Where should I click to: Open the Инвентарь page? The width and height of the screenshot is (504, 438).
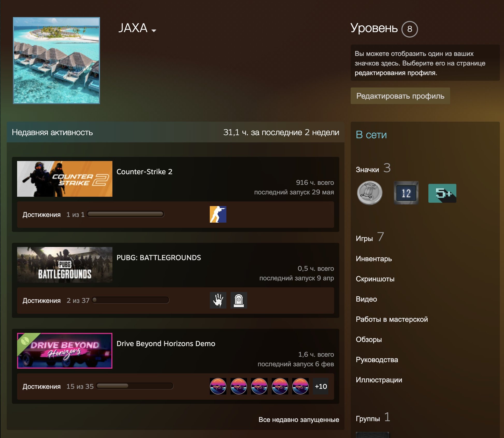tap(374, 259)
